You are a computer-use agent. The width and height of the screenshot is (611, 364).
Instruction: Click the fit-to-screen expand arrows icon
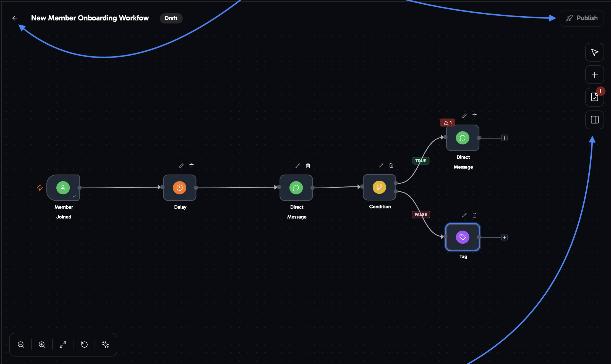click(x=63, y=345)
